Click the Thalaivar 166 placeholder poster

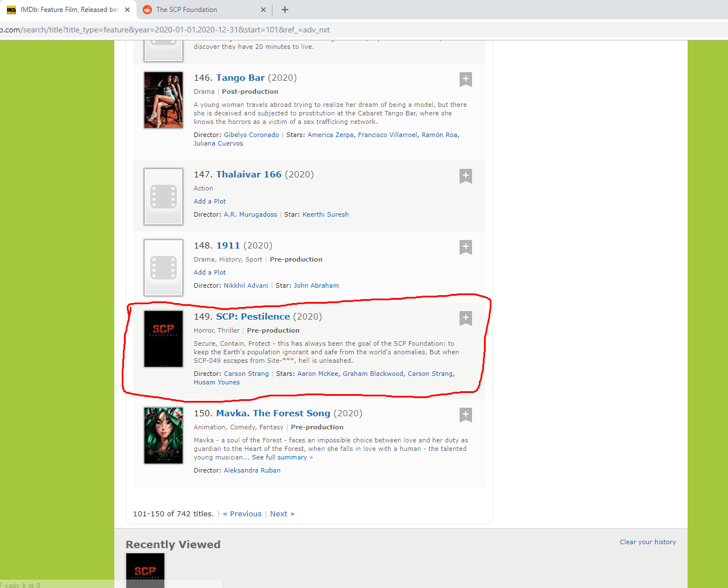click(163, 197)
